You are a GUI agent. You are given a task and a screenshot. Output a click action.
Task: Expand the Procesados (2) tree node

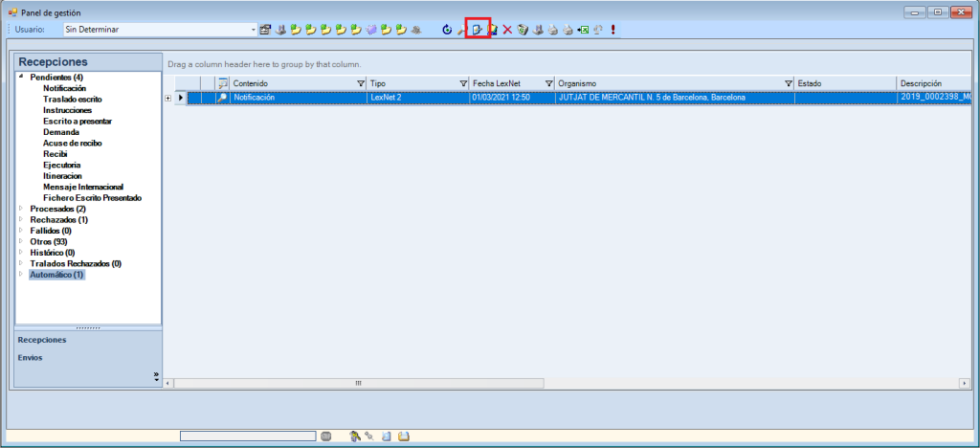pyautogui.click(x=21, y=209)
